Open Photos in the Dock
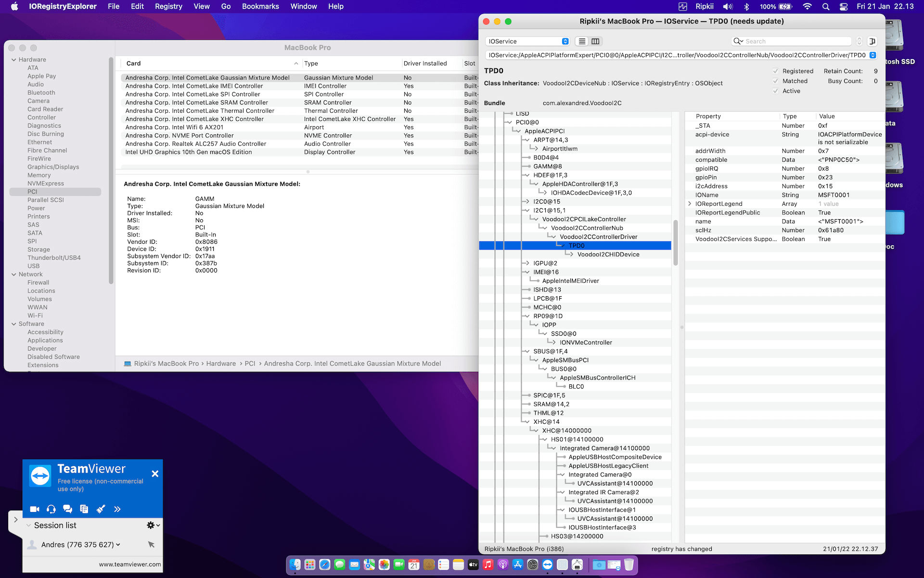 pos(384,565)
